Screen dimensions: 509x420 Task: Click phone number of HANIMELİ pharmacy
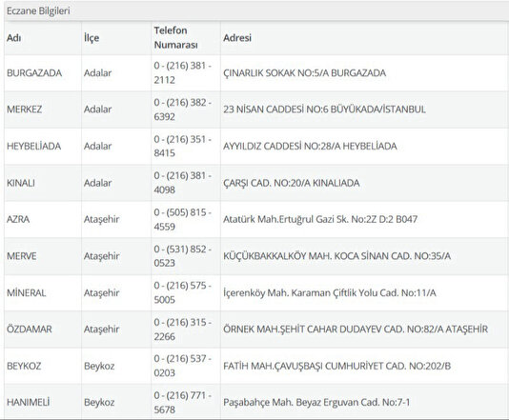182,403
